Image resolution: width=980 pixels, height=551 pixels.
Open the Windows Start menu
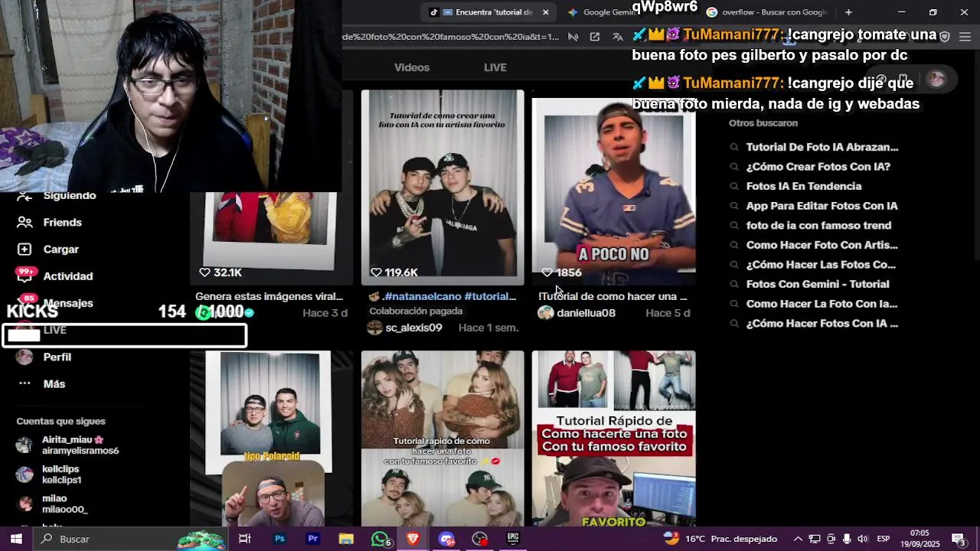click(16, 539)
